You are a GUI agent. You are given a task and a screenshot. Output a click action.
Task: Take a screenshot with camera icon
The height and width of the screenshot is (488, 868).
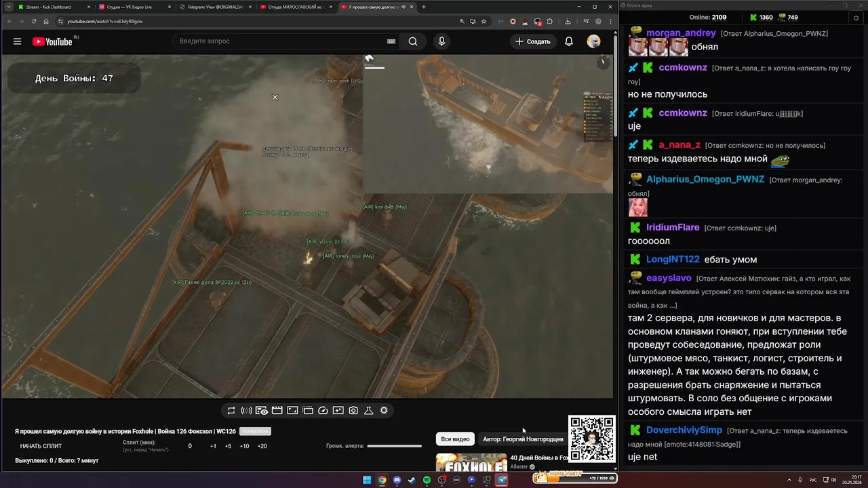tap(353, 411)
